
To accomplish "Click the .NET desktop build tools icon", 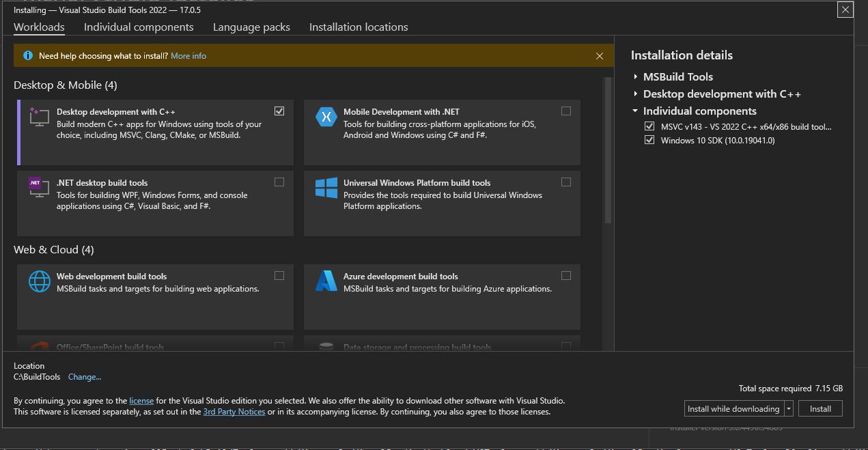I will 39,187.
